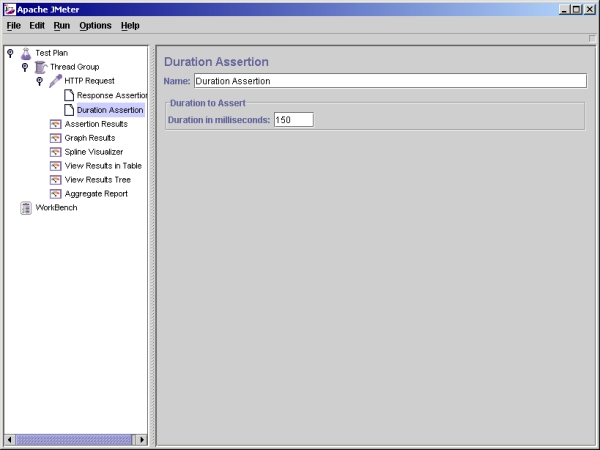Click the Name text field
This screenshot has height=450, width=600.
389,81
